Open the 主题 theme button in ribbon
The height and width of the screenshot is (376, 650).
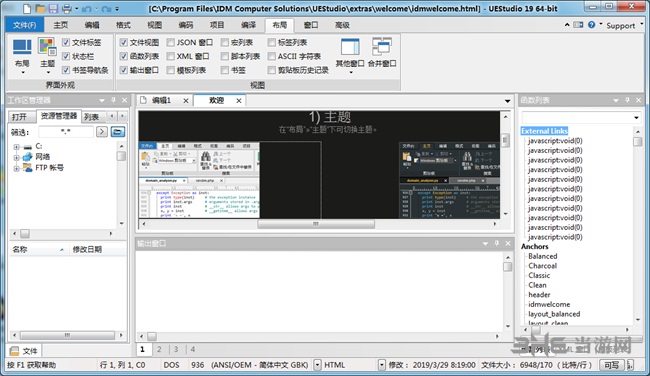coord(47,56)
